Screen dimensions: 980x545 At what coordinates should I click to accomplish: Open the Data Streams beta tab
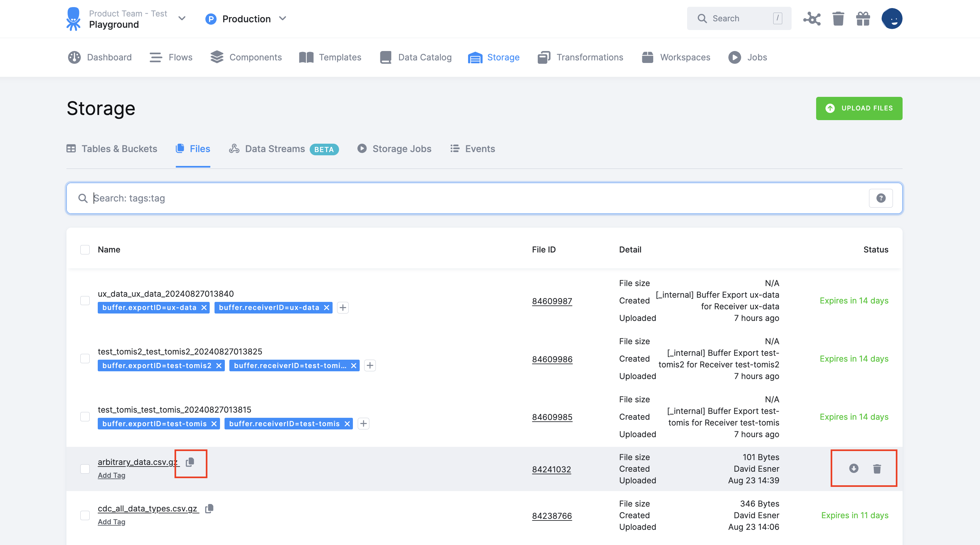(x=284, y=149)
